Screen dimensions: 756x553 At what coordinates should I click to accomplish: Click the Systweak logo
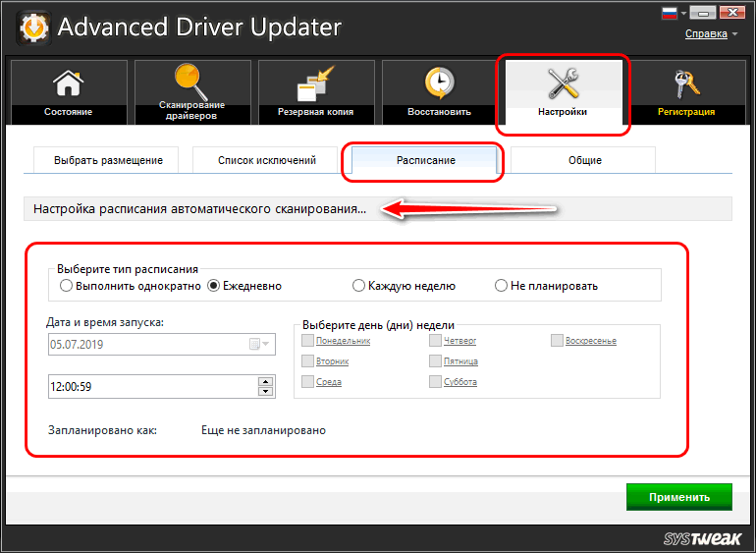tap(702, 538)
